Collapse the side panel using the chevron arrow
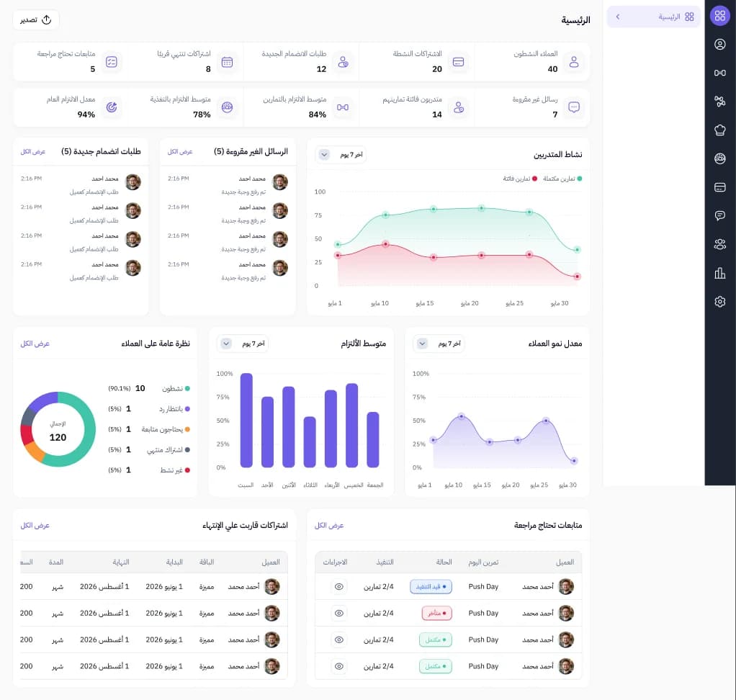This screenshot has height=700, width=736. click(x=618, y=17)
